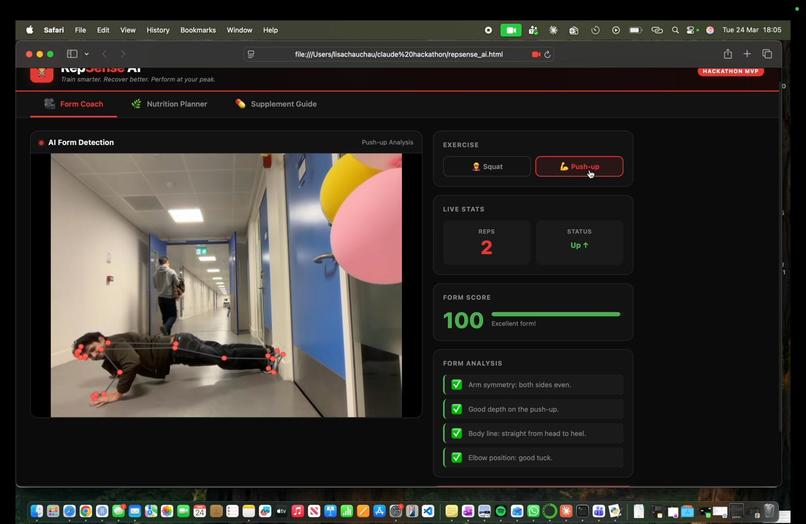
Task: Go forward in Safari history
Action: tap(123, 54)
